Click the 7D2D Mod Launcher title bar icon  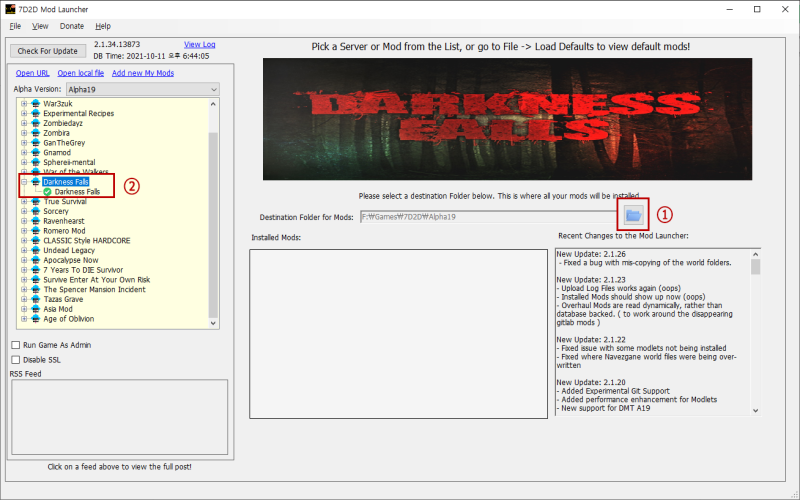pyautogui.click(x=10, y=9)
